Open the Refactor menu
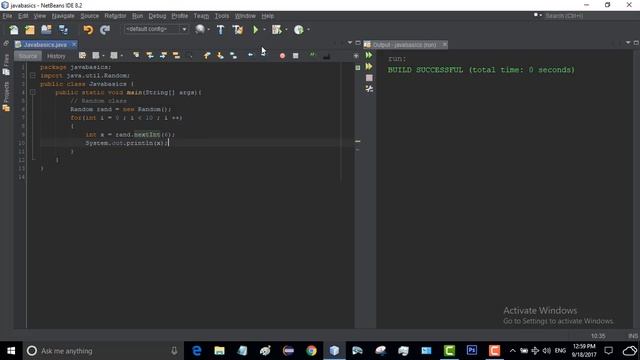The width and height of the screenshot is (640, 360). (115, 16)
